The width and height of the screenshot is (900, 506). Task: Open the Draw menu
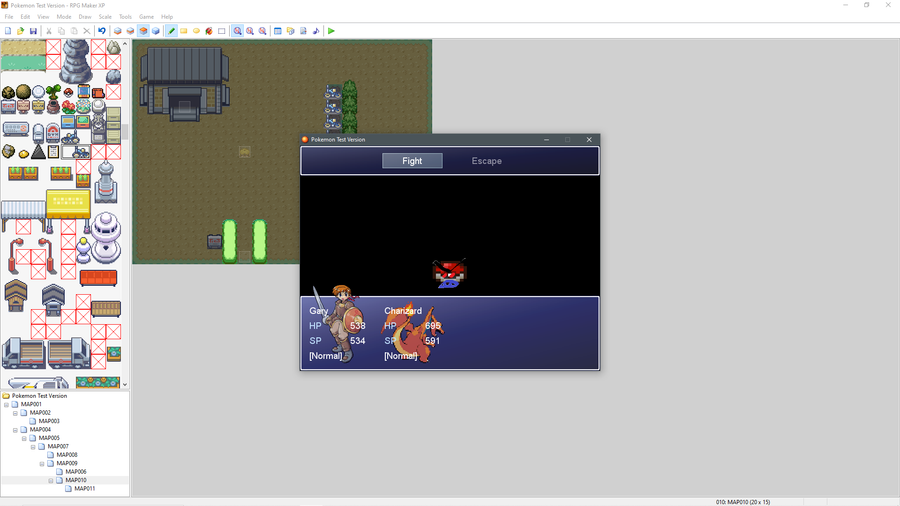point(85,17)
